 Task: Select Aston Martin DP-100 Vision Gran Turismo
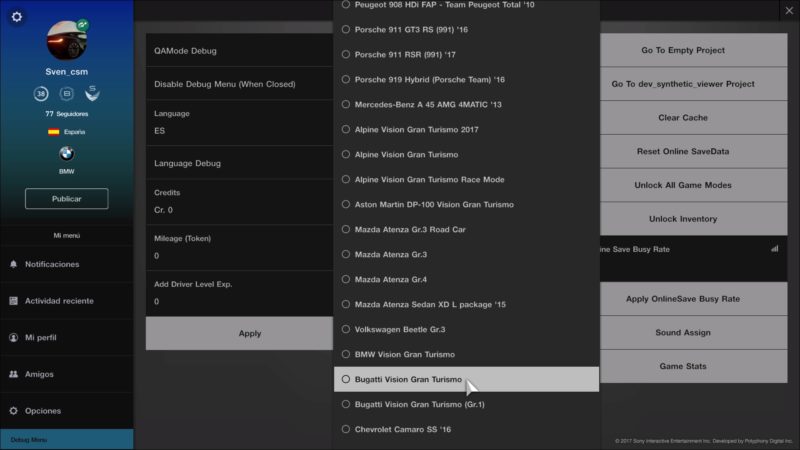pos(466,205)
